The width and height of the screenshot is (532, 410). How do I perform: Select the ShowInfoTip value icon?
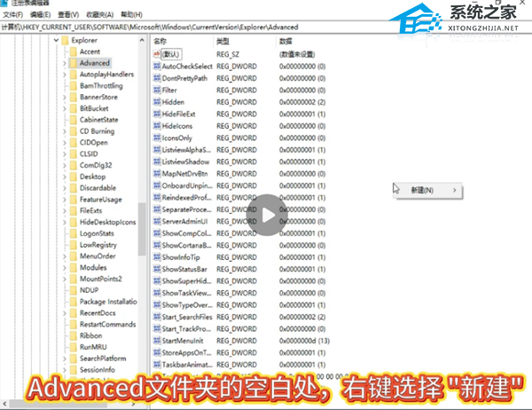[157, 257]
